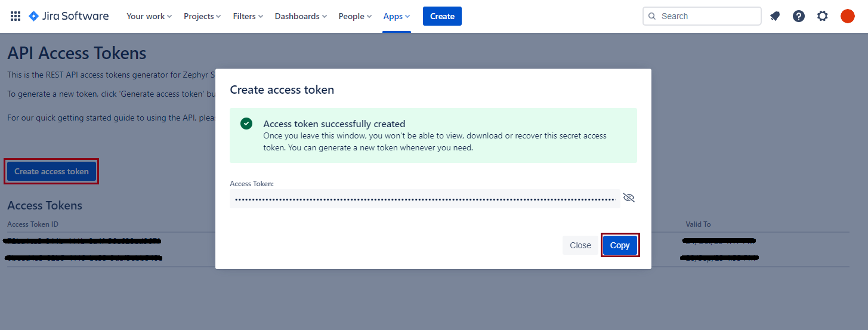Screen dimensions: 868x330
Task: Open the help question mark icon
Action: (799, 16)
